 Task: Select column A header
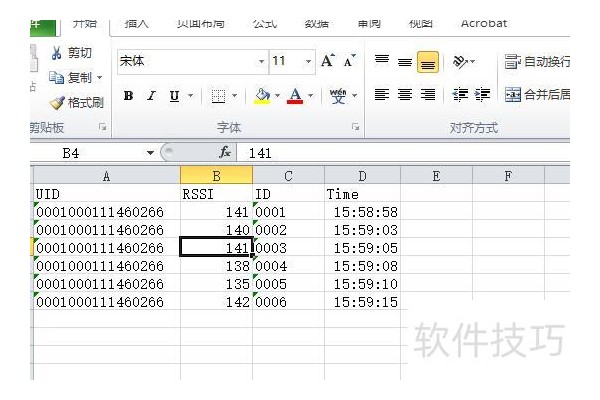tap(107, 176)
